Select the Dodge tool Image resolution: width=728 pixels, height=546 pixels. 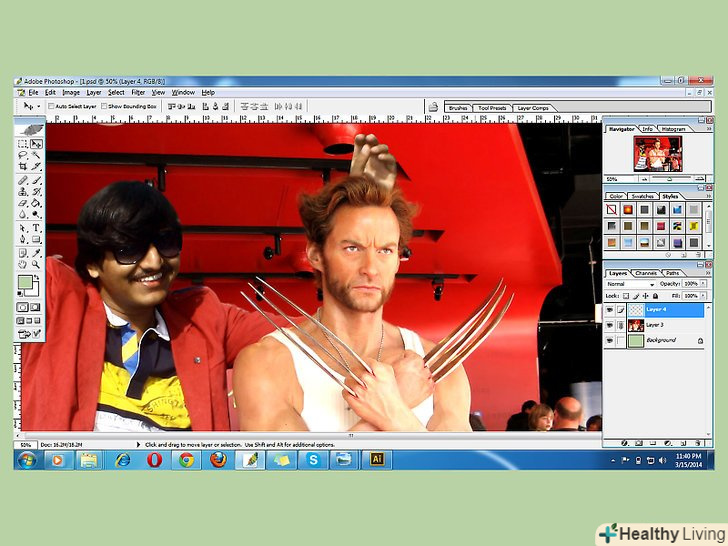point(36,214)
